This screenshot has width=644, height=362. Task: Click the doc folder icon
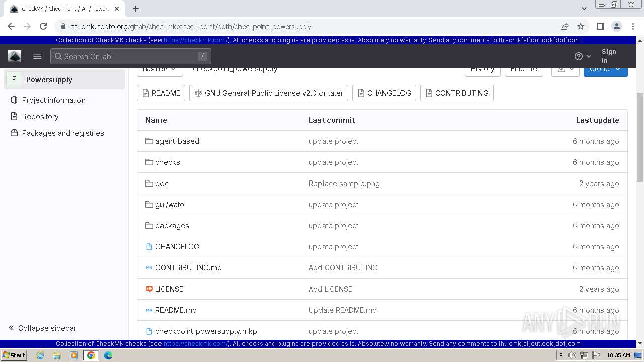click(149, 183)
